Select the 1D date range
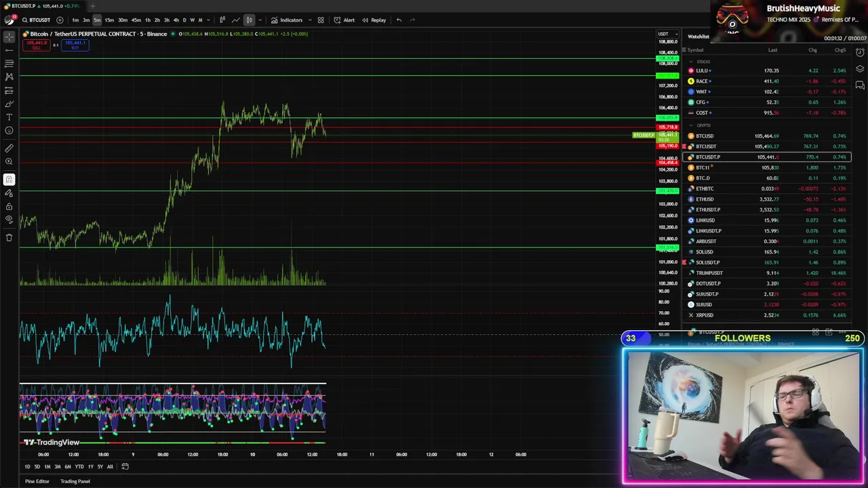Viewport: 868px width, 488px height. (x=27, y=466)
